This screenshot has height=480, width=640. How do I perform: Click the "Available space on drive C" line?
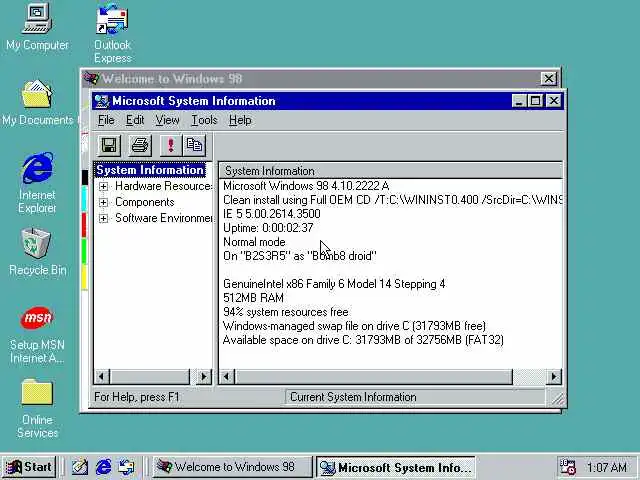[363, 340]
